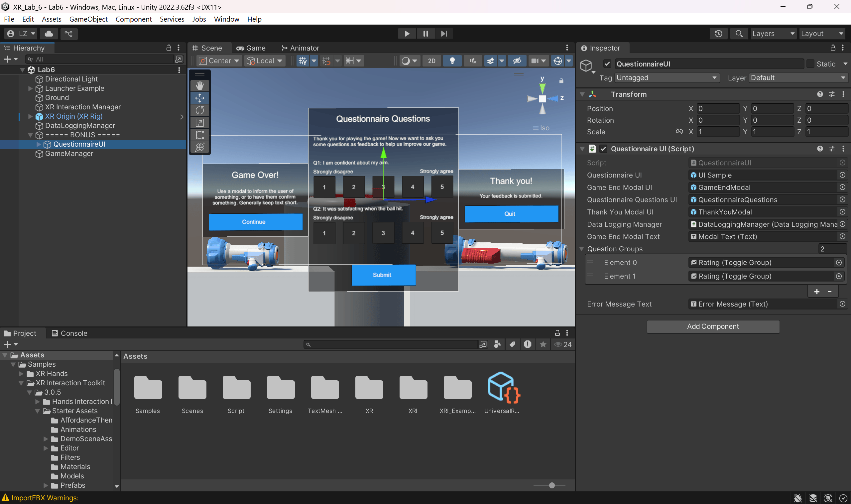This screenshot has height=504, width=851.
Task: Enable the Static checkbox
Action: click(x=810, y=64)
